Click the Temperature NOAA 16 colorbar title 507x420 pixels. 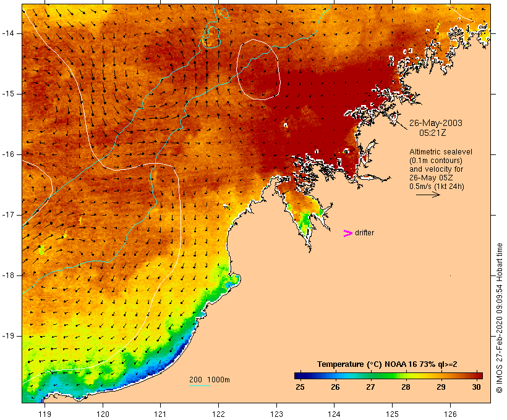coord(387,364)
